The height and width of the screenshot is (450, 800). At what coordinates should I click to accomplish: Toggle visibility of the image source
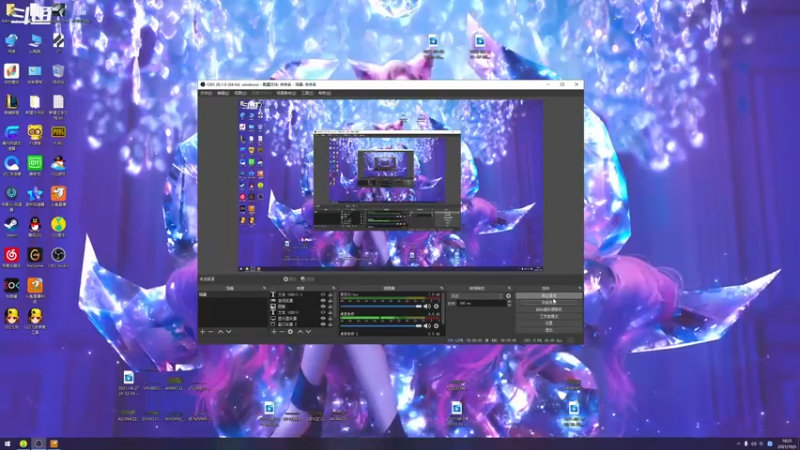coord(323,307)
